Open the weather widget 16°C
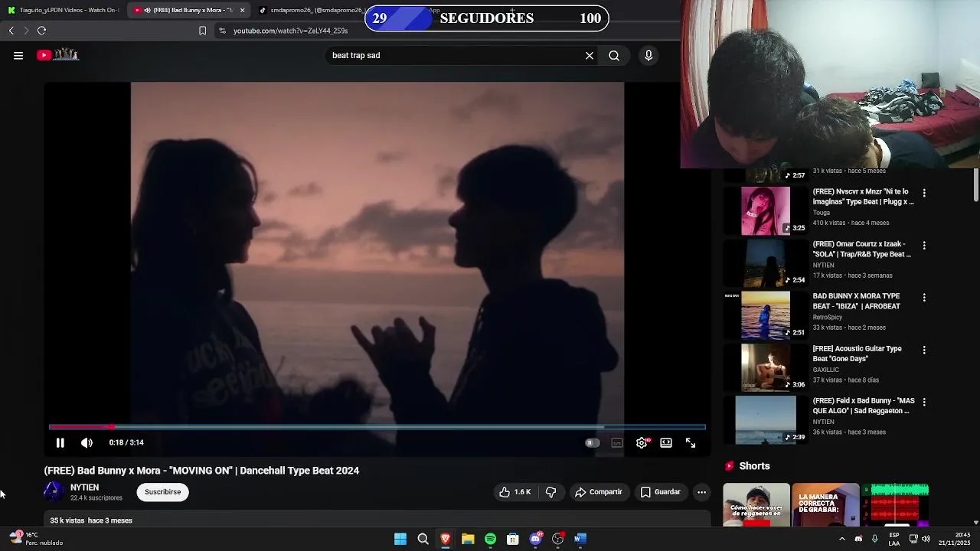 pyautogui.click(x=35, y=539)
